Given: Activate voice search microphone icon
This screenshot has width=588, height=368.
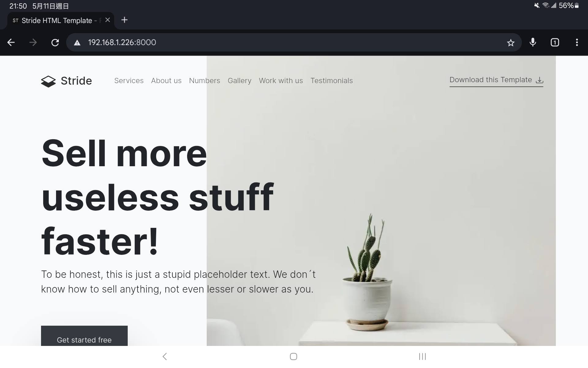Looking at the screenshot, I should (x=533, y=42).
